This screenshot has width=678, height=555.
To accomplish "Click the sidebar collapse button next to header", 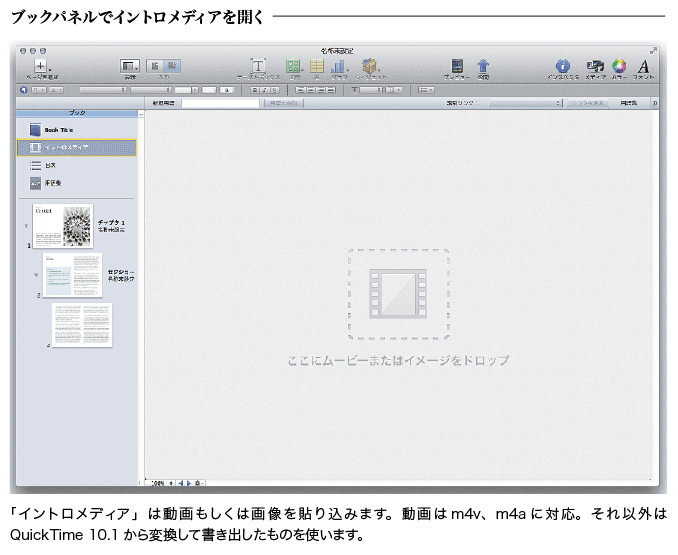I will [x=141, y=113].
